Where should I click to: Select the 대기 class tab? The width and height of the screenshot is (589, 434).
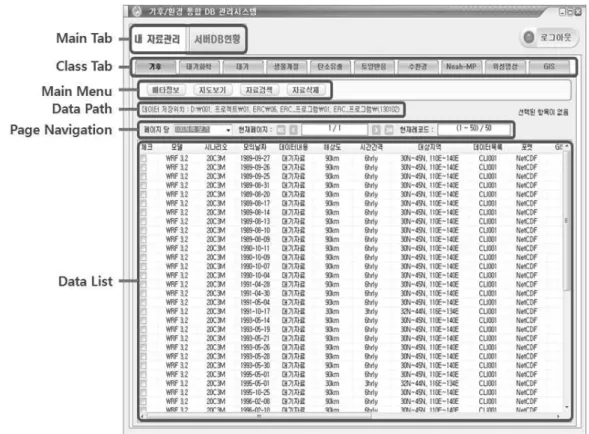242,67
